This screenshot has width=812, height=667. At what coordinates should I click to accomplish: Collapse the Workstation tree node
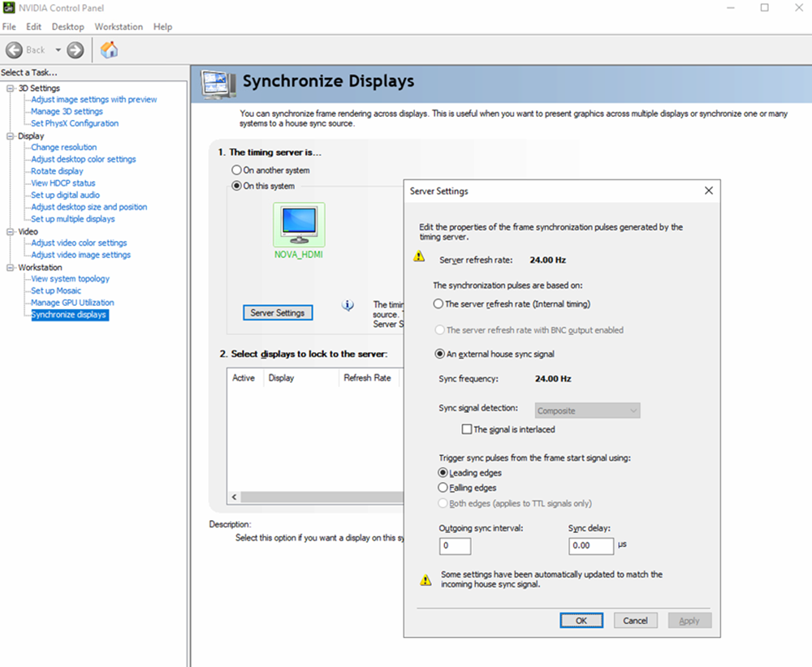coord(10,267)
